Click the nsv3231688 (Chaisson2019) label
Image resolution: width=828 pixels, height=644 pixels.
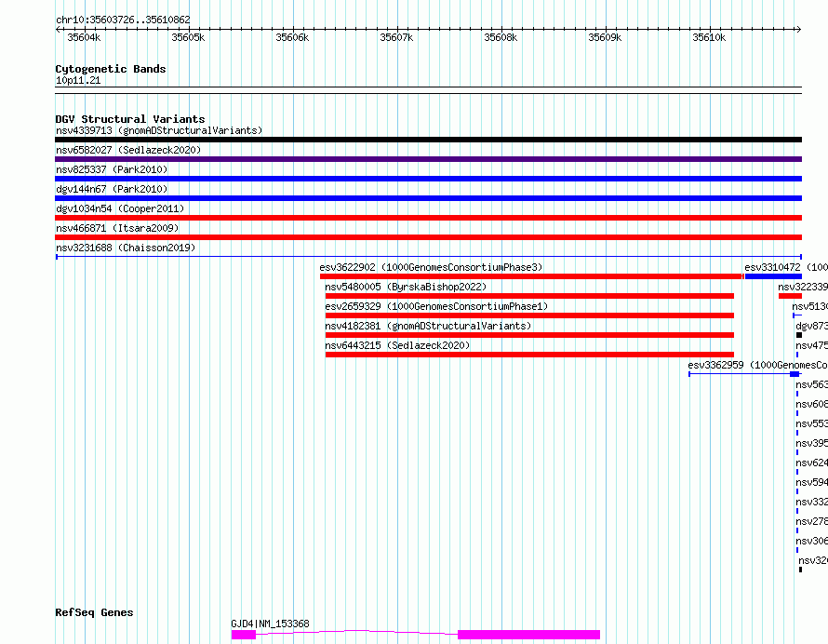pyautogui.click(x=126, y=248)
